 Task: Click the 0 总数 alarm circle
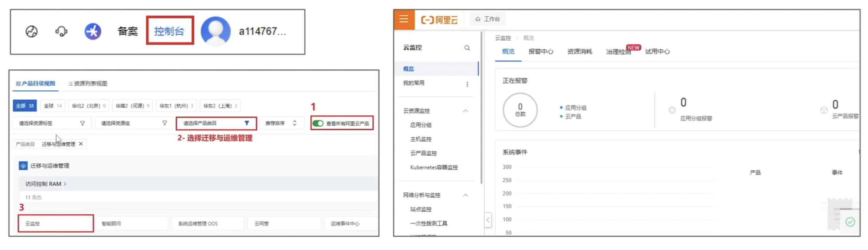pos(520,110)
